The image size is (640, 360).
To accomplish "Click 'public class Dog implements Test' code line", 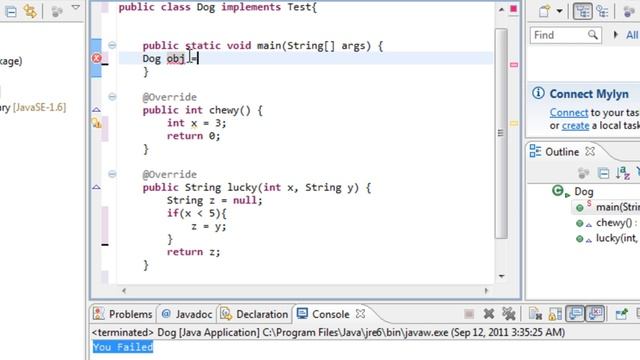I will 218,7.
